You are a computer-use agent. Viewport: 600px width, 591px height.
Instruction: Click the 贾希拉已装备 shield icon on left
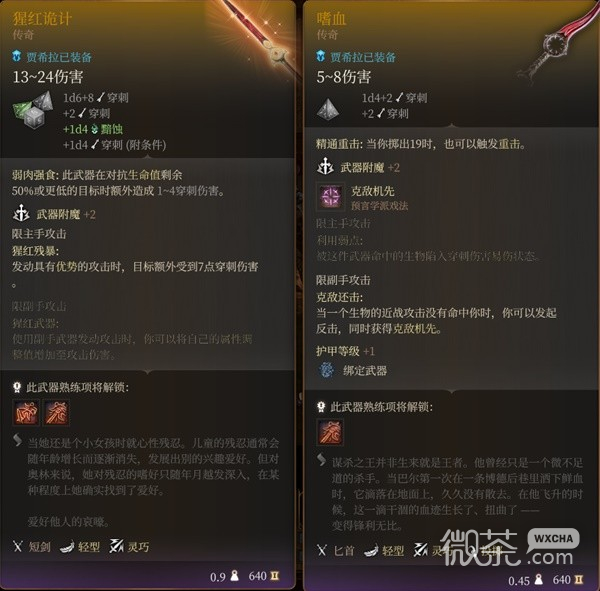pos(16,56)
